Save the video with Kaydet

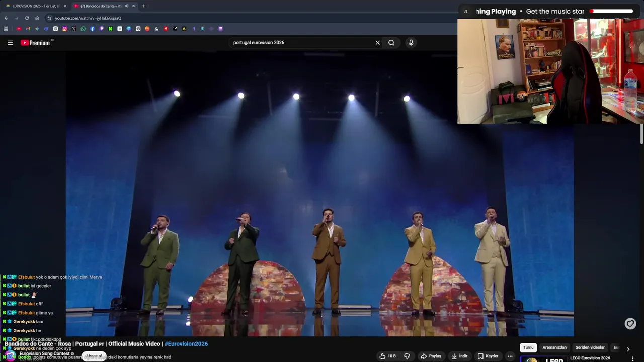488,356
